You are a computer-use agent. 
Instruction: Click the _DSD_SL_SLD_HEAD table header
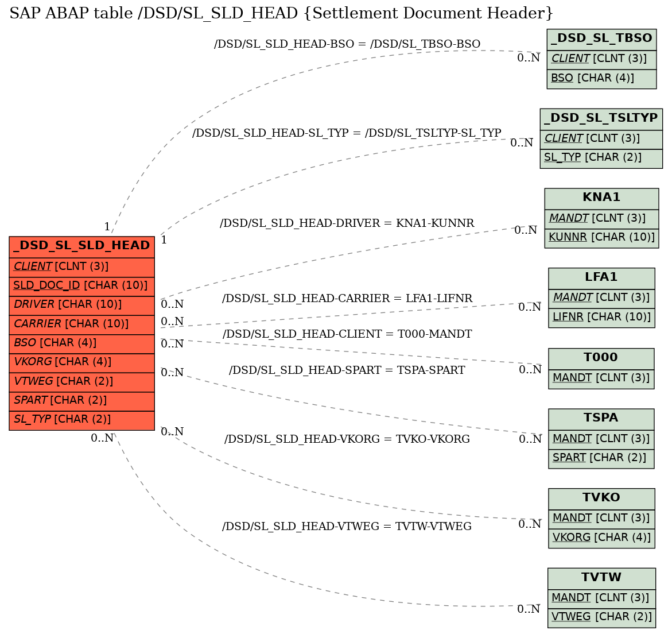(x=82, y=246)
